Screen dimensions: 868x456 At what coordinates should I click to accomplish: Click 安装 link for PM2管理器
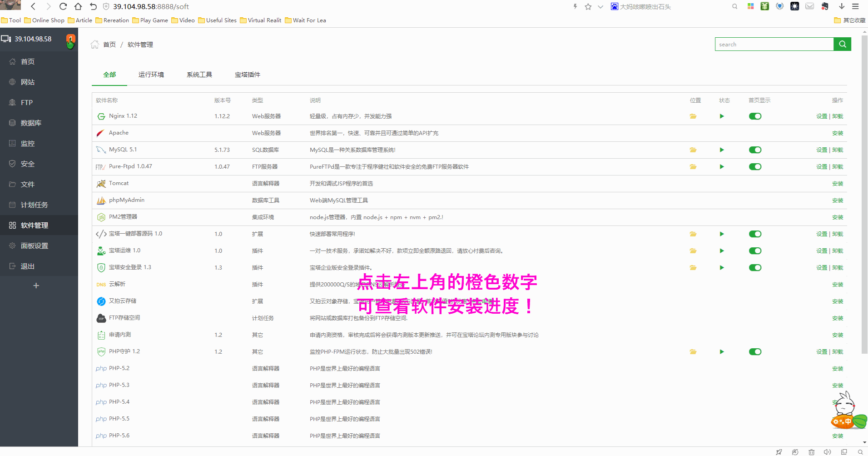pos(838,217)
